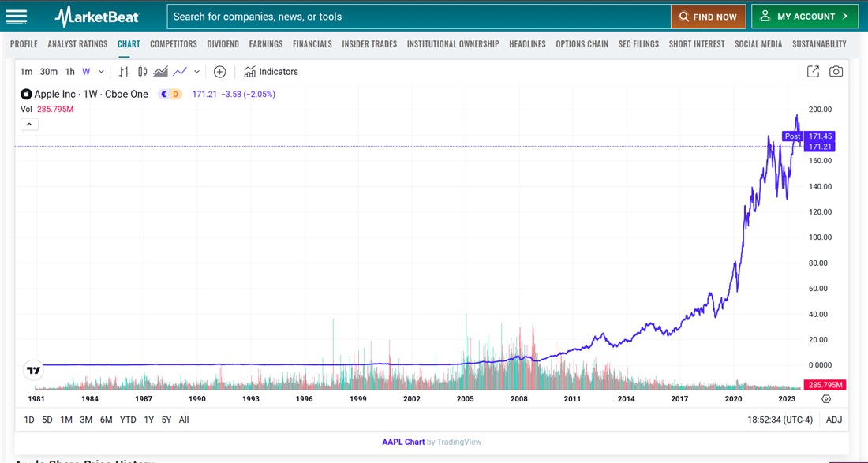This screenshot has width=868, height=463.
Task: Select the W weekly interval
Action: pyautogui.click(x=86, y=72)
